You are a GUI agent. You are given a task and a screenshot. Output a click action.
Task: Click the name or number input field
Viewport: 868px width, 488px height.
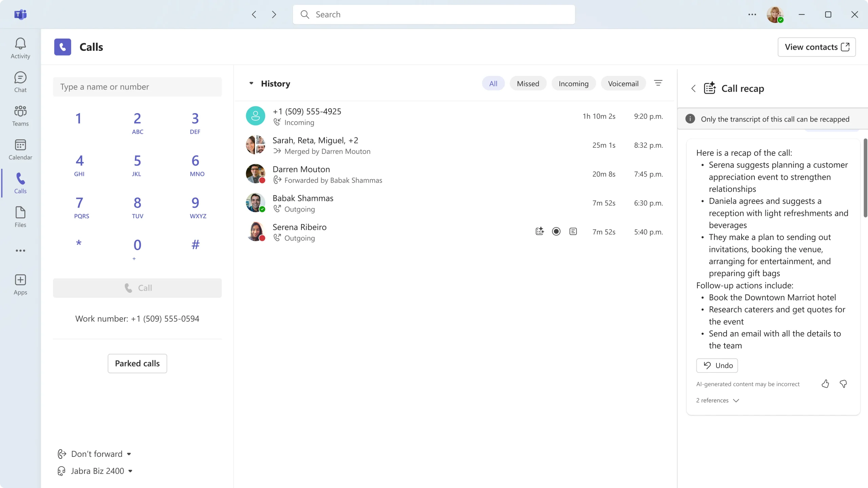(138, 86)
